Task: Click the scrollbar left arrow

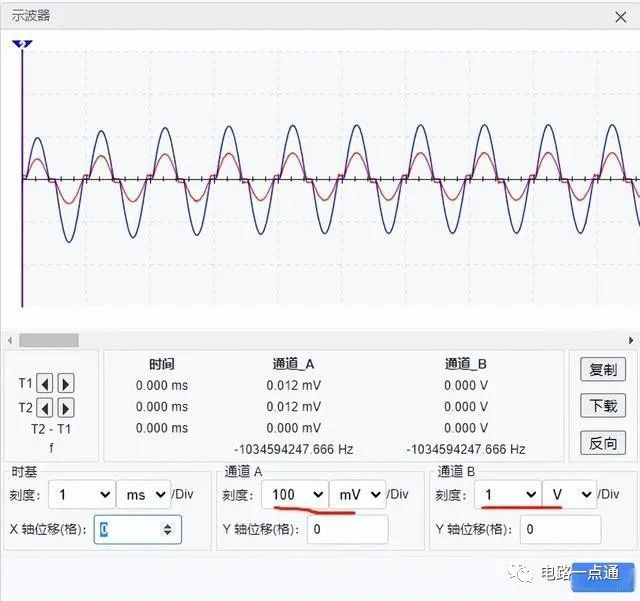Action: (10, 340)
